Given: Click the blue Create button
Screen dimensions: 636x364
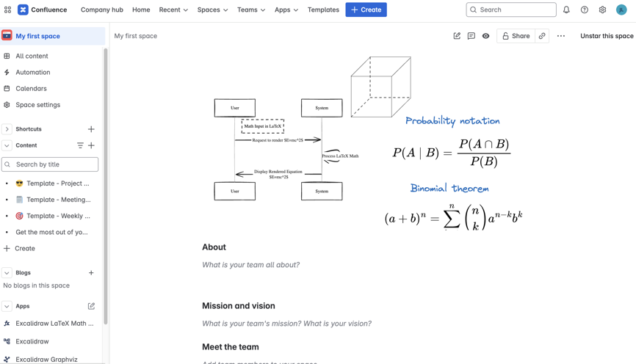Looking at the screenshot, I should [x=366, y=10].
